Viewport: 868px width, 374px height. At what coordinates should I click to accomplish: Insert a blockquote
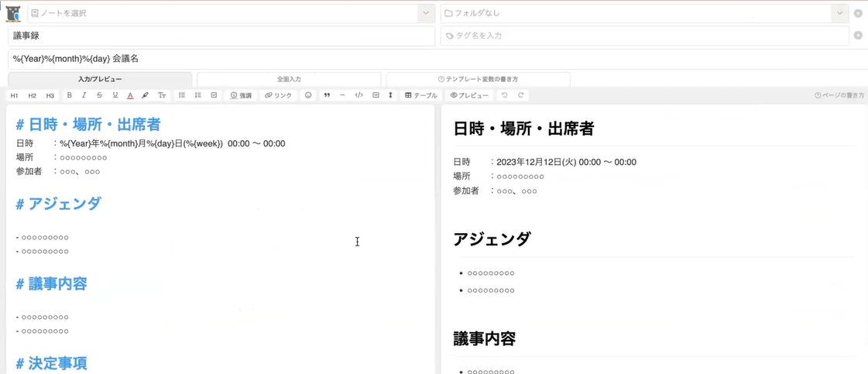pos(327,95)
